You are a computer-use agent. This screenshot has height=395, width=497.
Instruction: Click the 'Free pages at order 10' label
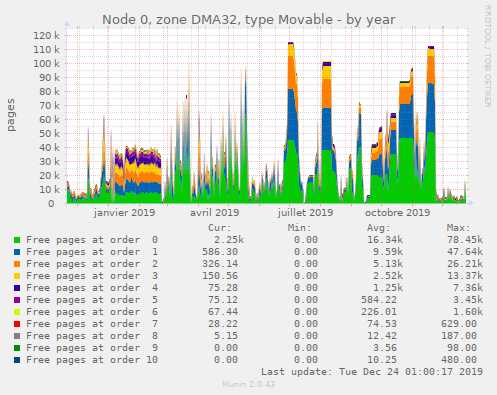[92, 360]
